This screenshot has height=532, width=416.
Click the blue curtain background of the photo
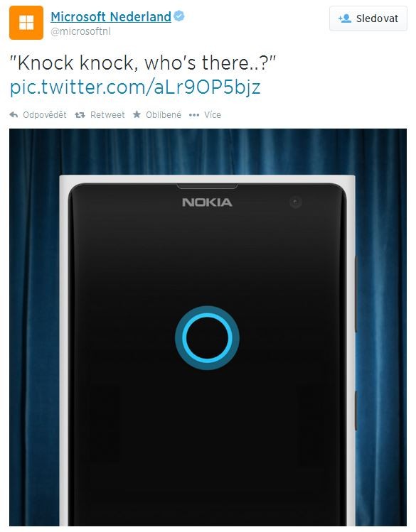(x=34, y=305)
